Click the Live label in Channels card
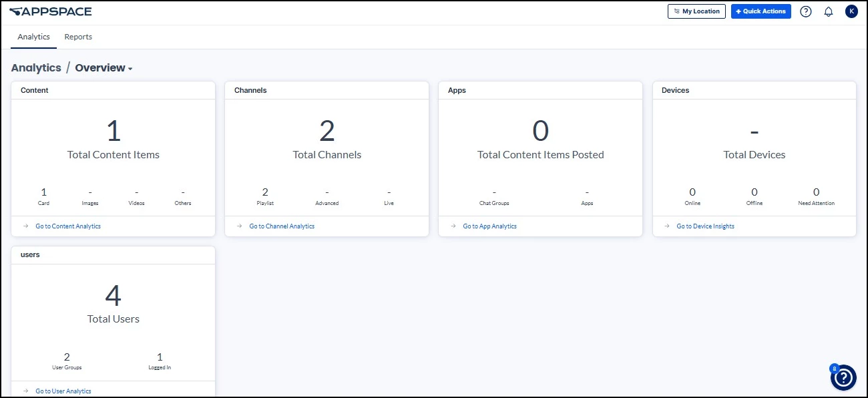 pos(389,203)
